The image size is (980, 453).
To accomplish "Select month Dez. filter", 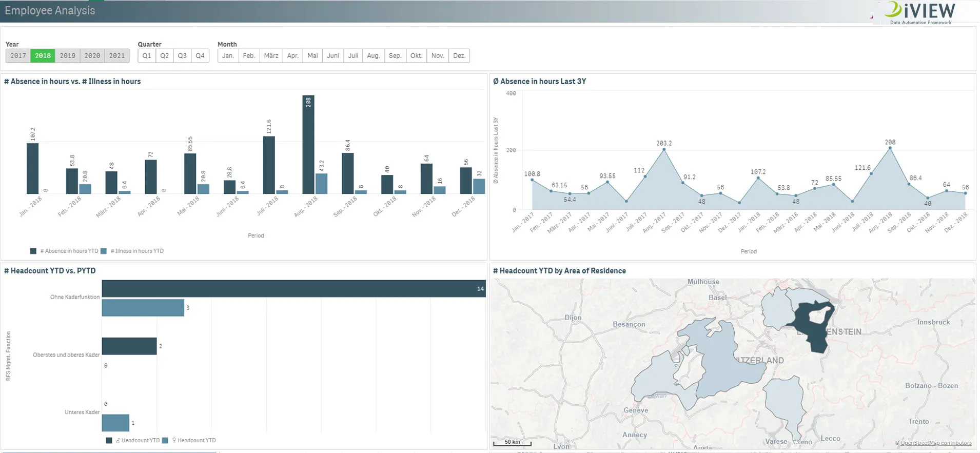I will pos(459,55).
